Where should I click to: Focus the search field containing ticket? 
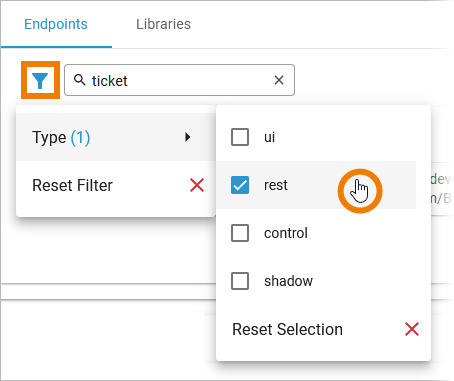click(179, 80)
